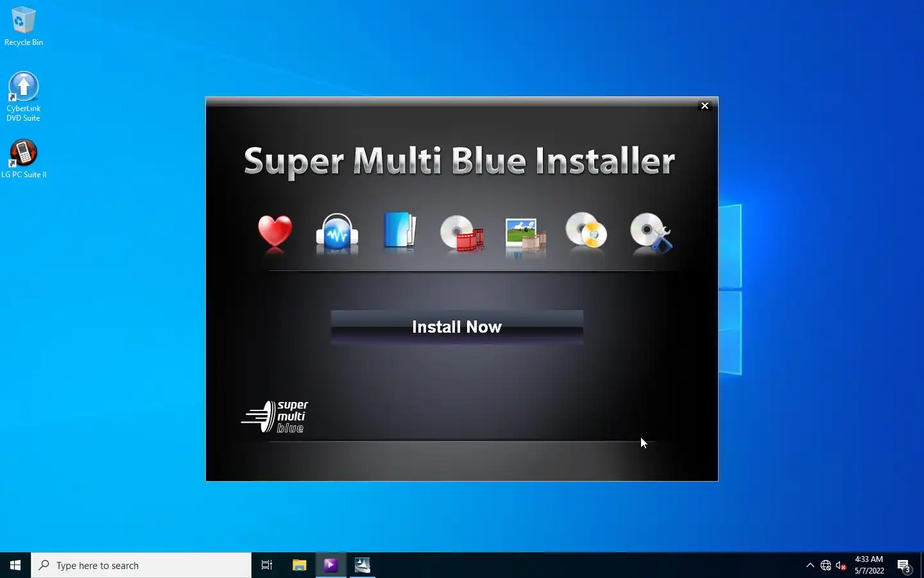The width and height of the screenshot is (924, 578).
Task: Click the super multi blue logo
Action: pos(275,417)
